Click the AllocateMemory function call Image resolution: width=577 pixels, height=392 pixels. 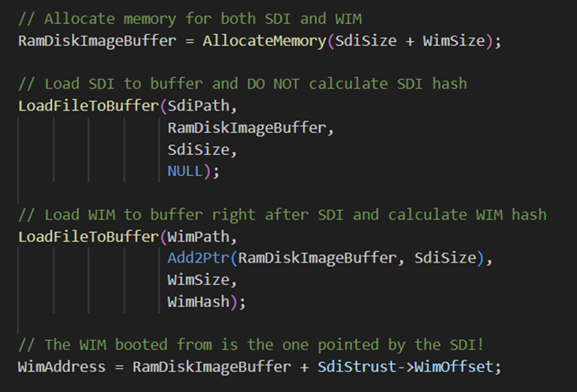pyautogui.click(x=264, y=41)
